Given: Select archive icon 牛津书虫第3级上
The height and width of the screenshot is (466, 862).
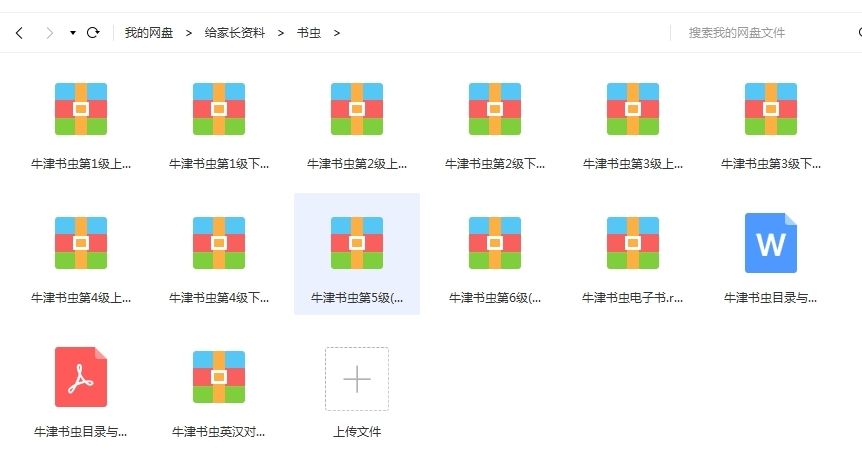Looking at the screenshot, I should tap(633, 109).
